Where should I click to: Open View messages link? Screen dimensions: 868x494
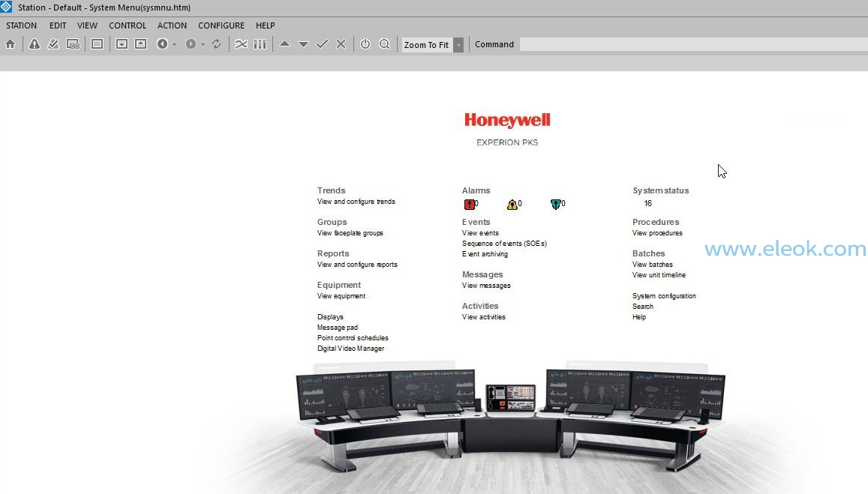pos(486,286)
